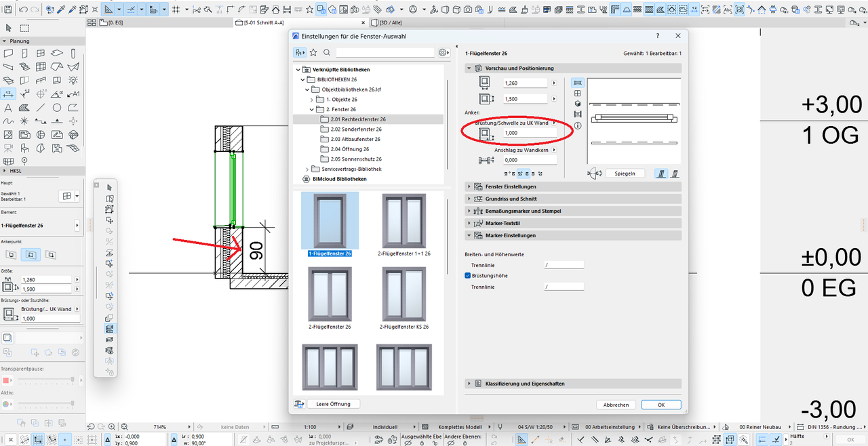This screenshot has width=868, height=446.
Task: Click the syringe inject parameters icon
Action: [73, 9]
